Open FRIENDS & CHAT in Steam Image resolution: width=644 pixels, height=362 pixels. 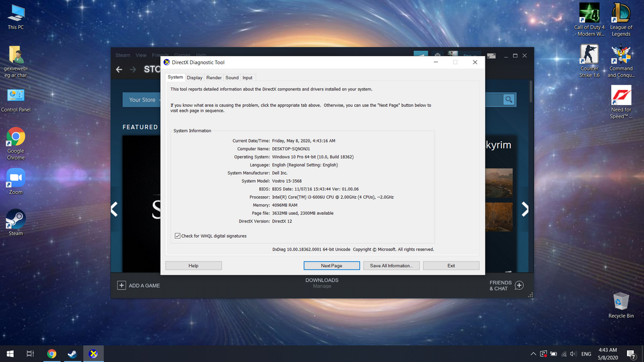pos(506,285)
